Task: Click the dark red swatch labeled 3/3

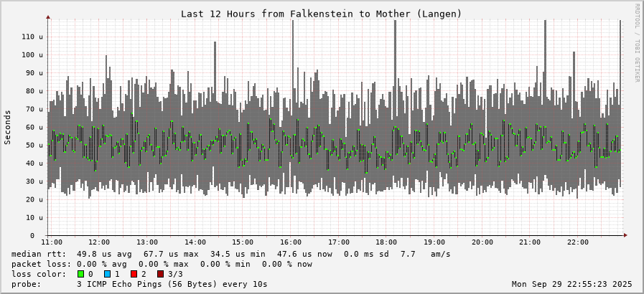Action: point(160,274)
